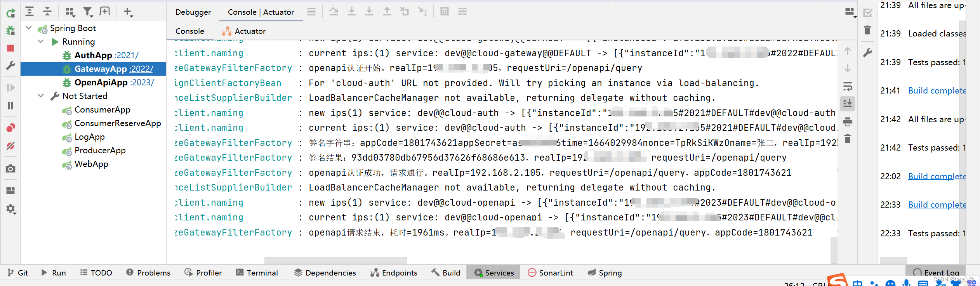The image size is (980, 286).
Task: Open the Actuator sub-tab
Action: (x=244, y=31)
